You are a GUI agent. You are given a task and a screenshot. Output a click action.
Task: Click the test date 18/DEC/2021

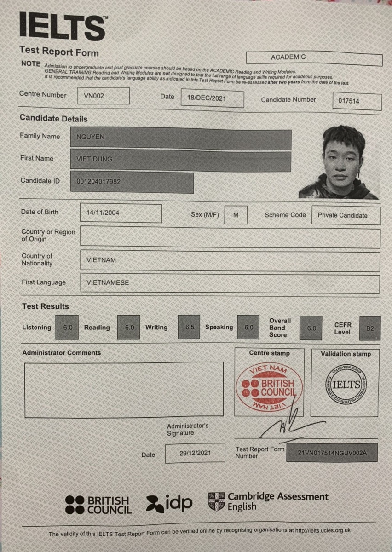pos(212,98)
